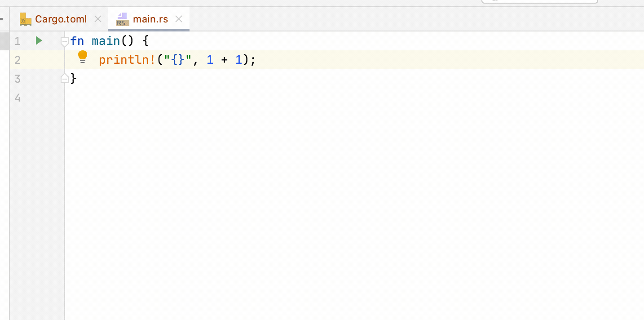Collapse the main function body
644x320 pixels.
(64, 41)
